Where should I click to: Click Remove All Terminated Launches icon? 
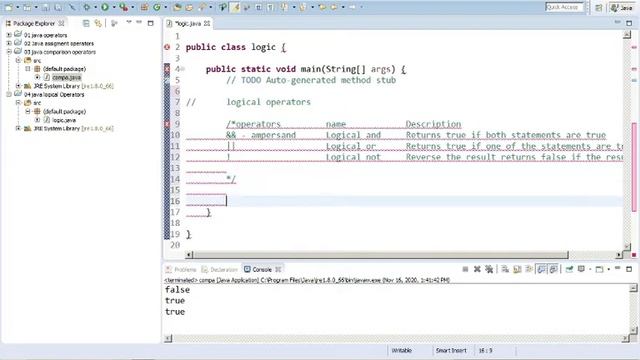[x=489, y=269]
